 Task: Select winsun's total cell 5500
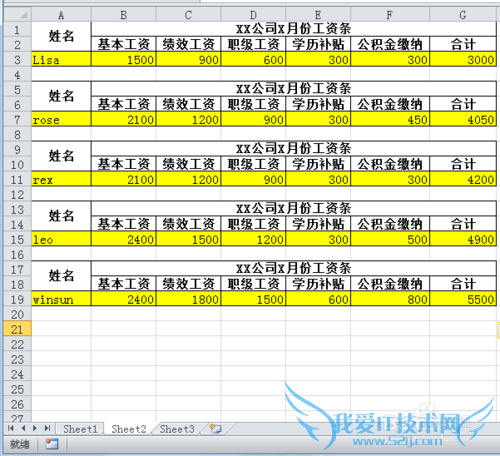[x=463, y=299]
